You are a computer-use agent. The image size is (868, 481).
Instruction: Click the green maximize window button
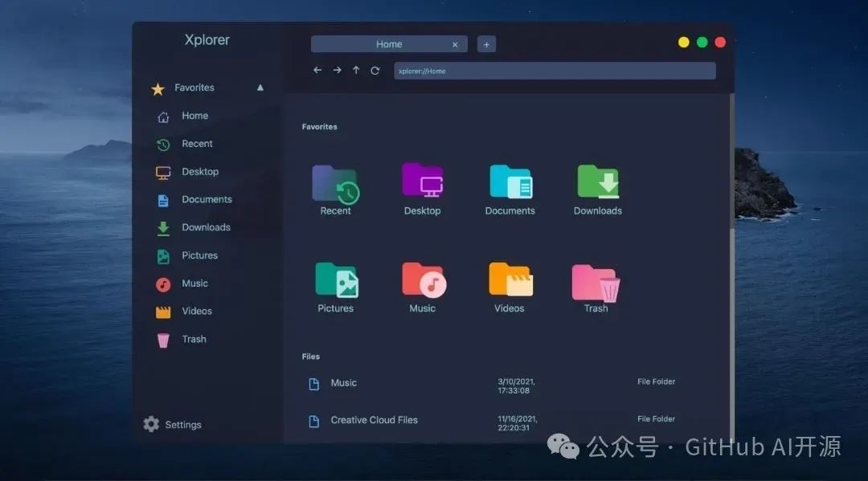[x=702, y=43]
